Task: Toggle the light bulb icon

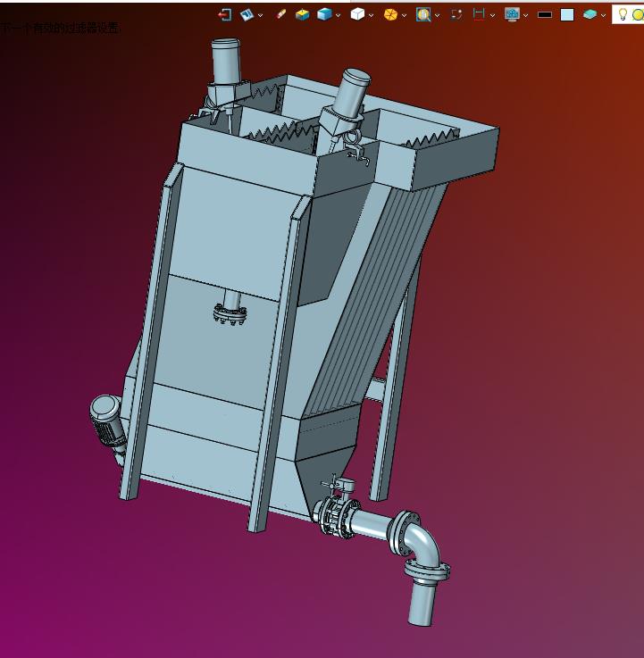Action: pos(623,14)
